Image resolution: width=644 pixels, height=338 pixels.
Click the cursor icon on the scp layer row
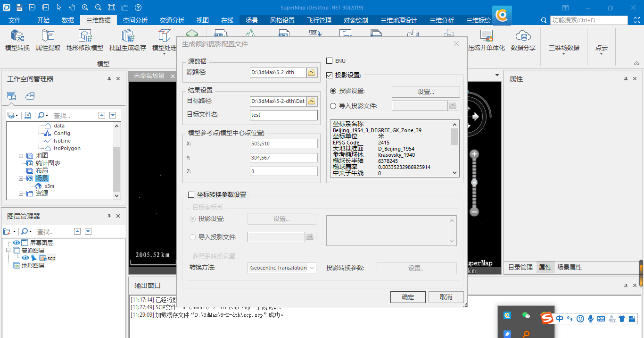pyautogui.click(x=34, y=258)
